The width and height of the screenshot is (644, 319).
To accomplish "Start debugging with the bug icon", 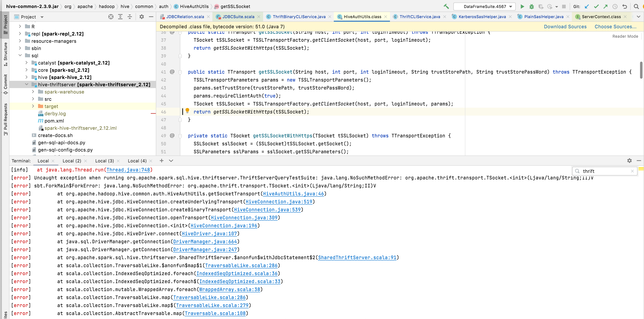I will 531,7.
